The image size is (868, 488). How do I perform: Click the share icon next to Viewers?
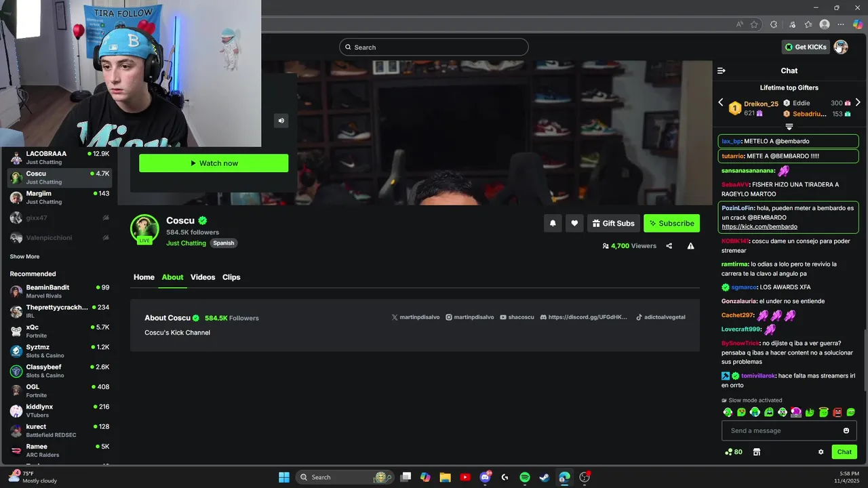[669, 246]
